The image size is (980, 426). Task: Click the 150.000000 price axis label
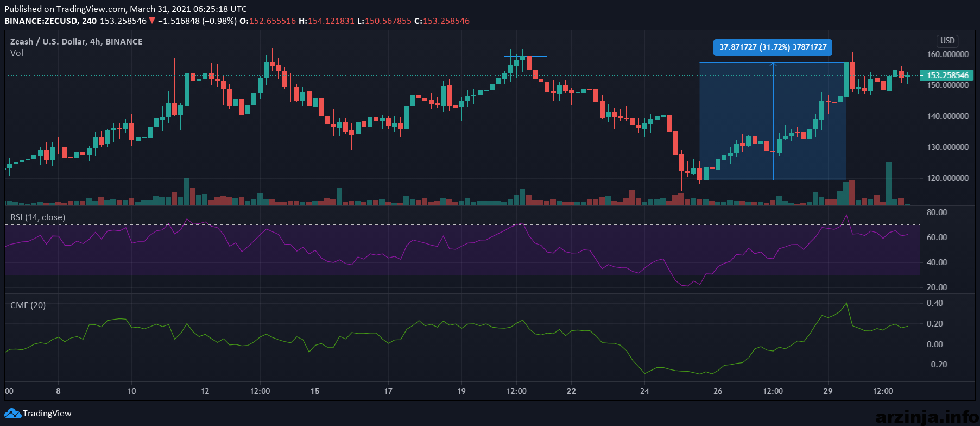(947, 85)
